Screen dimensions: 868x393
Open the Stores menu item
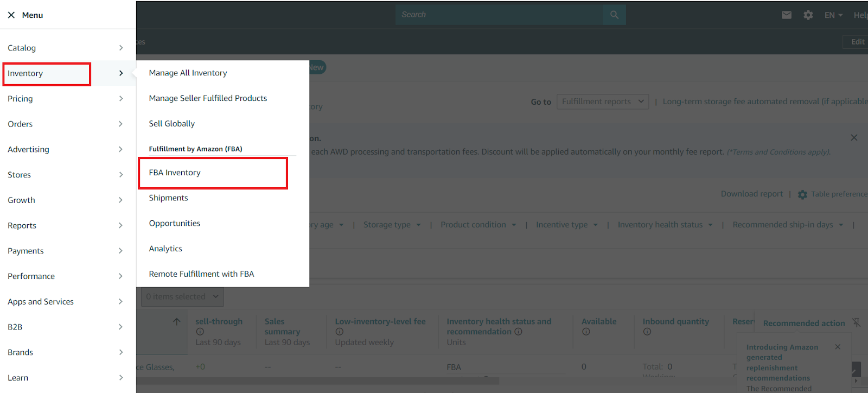click(19, 175)
